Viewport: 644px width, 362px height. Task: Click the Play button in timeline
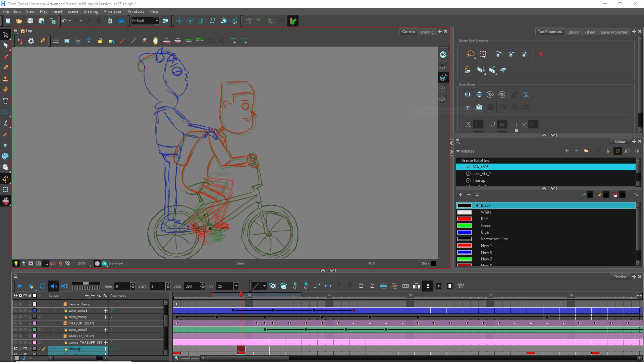(x=19, y=286)
